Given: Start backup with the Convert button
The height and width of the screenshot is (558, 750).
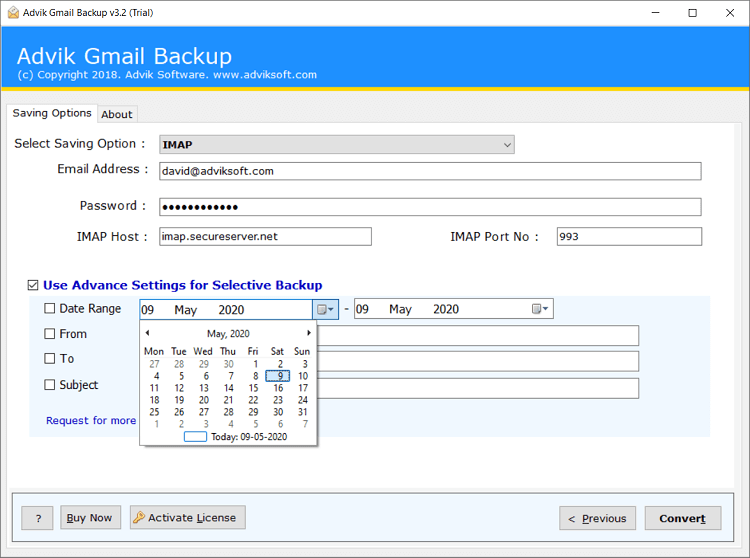Looking at the screenshot, I should [683, 518].
